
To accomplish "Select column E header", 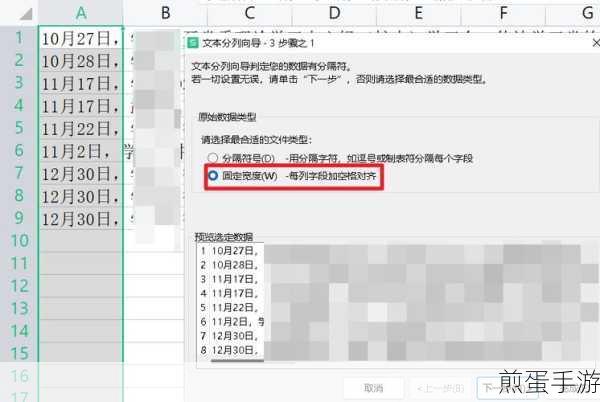I will (419, 13).
